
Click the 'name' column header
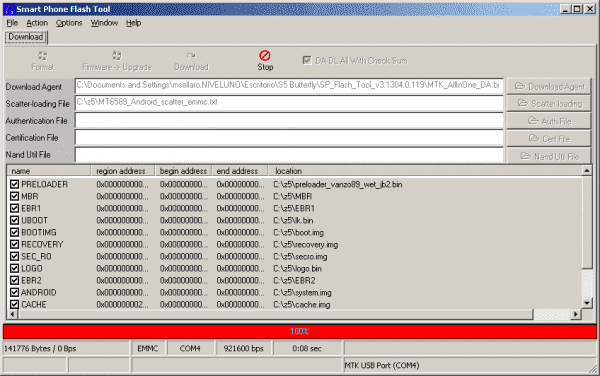49,171
